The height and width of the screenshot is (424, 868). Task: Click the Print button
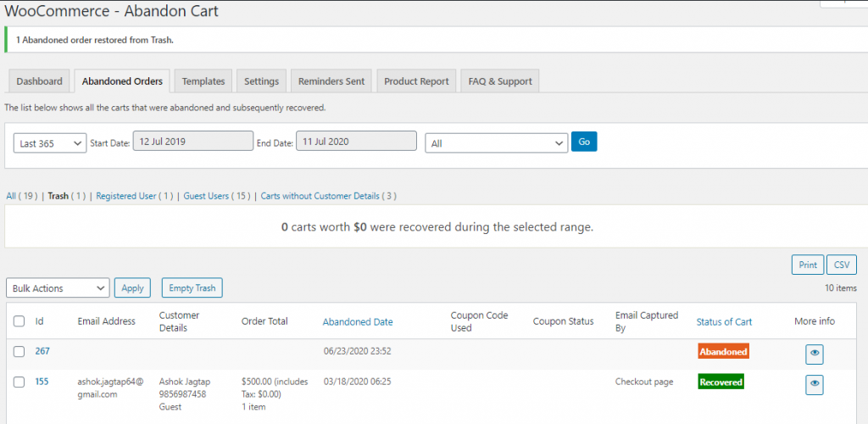(x=808, y=265)
